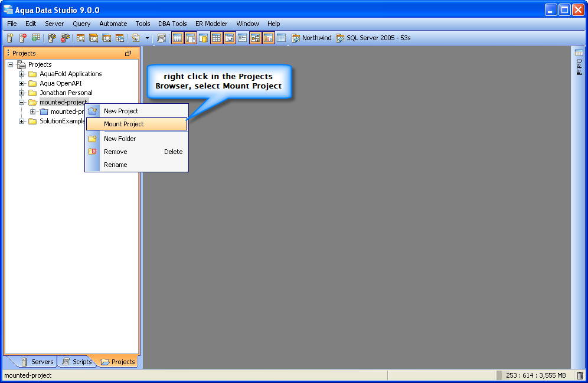
Task: Open the toolbar dropdown arrow next to script icon
Action: click(147, 38)
